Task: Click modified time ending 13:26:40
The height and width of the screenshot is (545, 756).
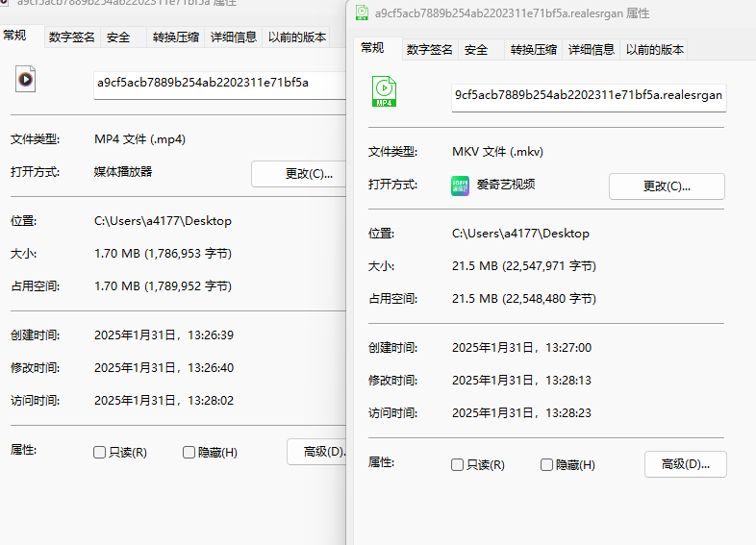Action: pyautogui.click(x=164, y=368)
